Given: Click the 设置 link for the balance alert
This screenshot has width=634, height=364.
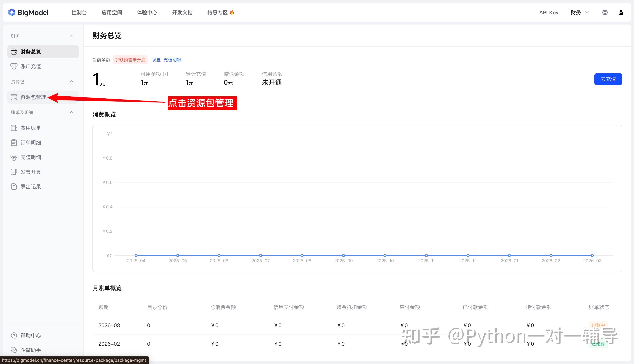Looking at the screenshot, I should [156, 60].
